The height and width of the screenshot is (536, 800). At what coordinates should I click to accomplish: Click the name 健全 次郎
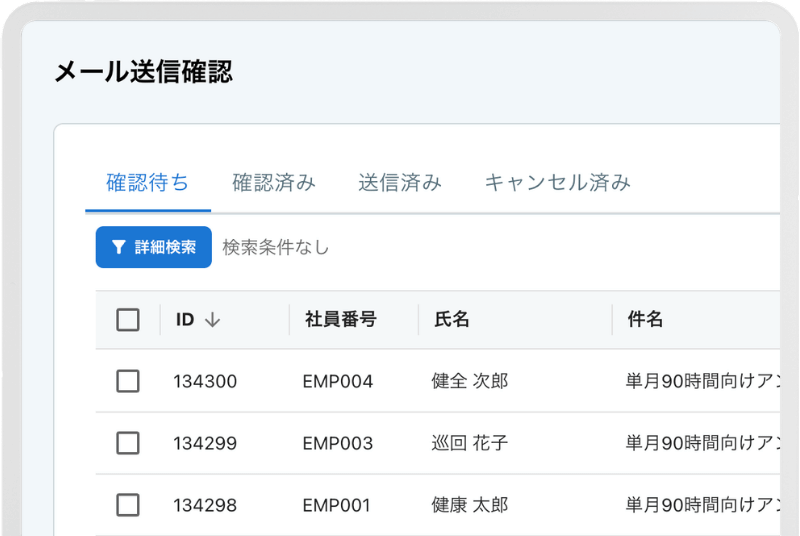point(470,381)
